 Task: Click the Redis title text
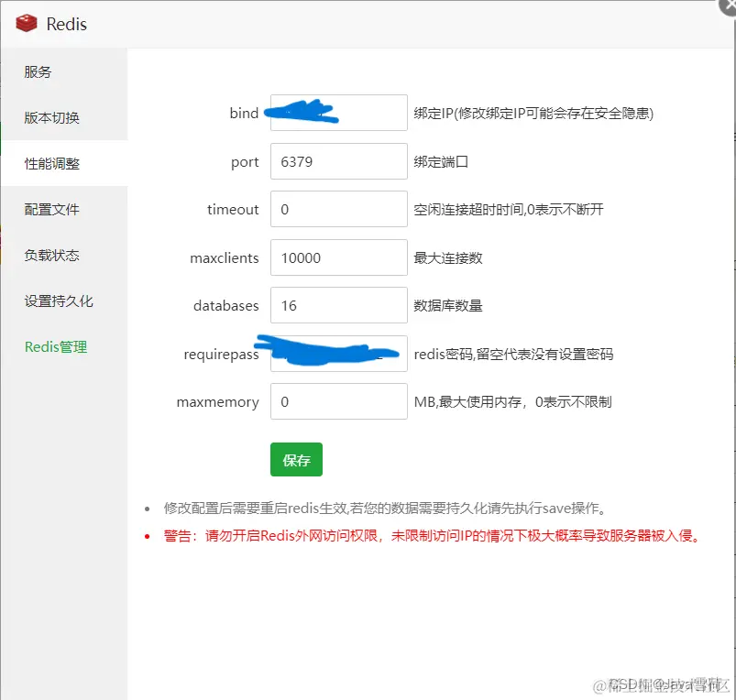(67, 24)
